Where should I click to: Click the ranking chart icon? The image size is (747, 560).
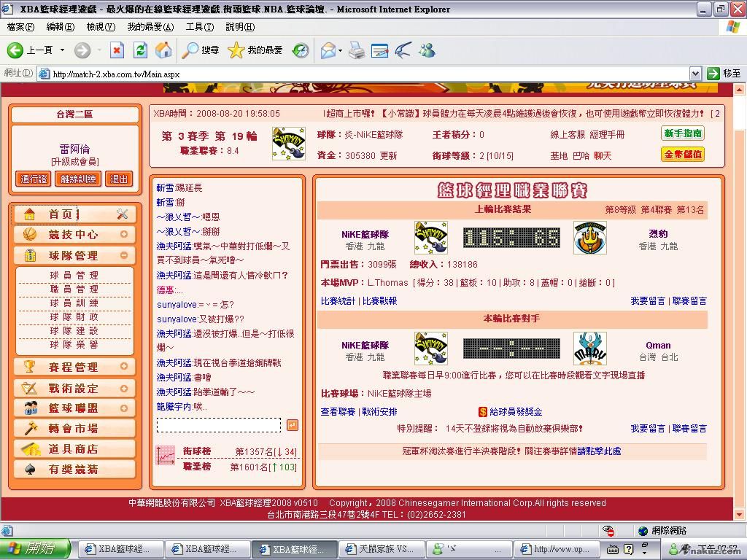click(x=166, y=456)
